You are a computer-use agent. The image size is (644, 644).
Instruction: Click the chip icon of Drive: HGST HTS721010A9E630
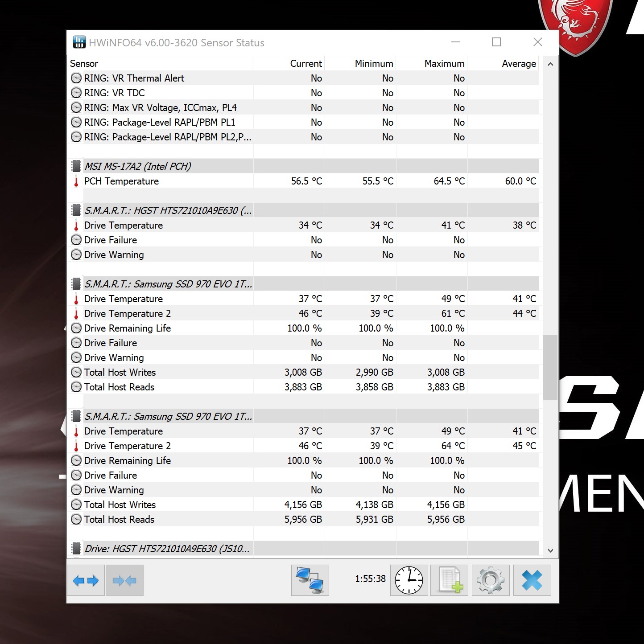pos(76,549)
